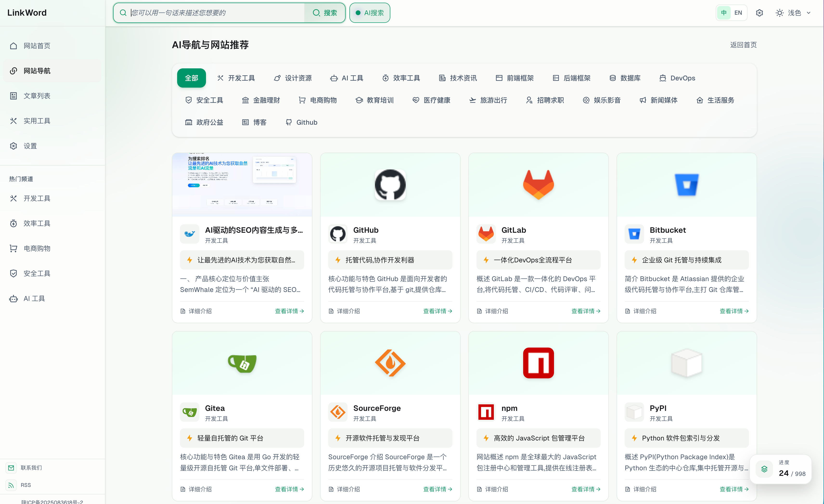Viewport: 824px width, 504px height.
Task: Select the DevOps category tab
Action: point(677,78)
